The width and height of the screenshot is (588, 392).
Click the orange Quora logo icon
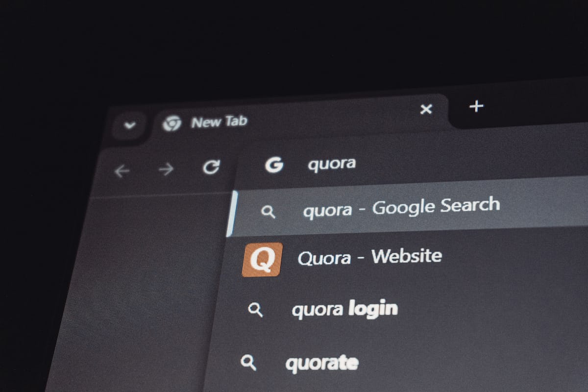pos(262,260)
